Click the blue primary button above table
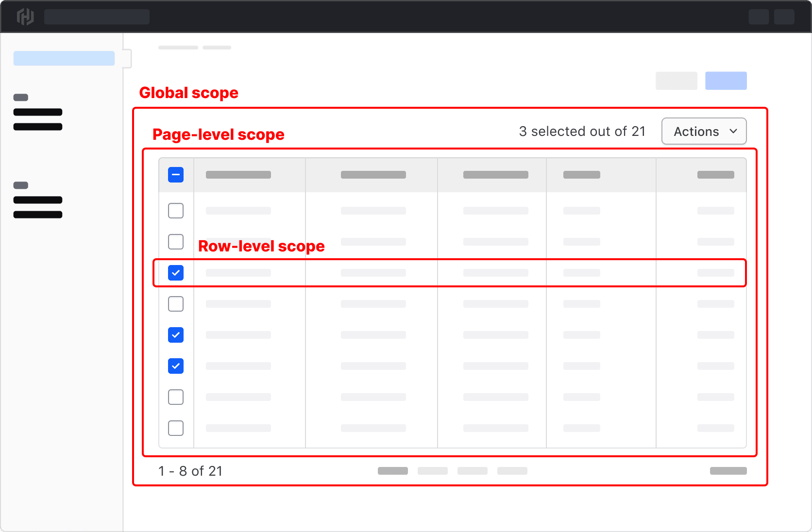This screenshot has width=812, height=532. [x=726, y=81]
